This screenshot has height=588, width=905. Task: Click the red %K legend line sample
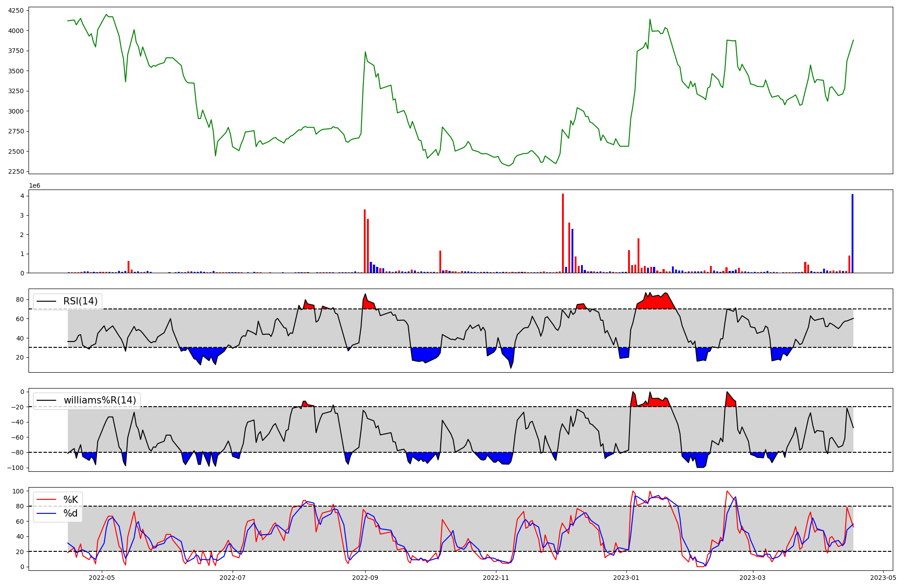click(x=47, y=500)
